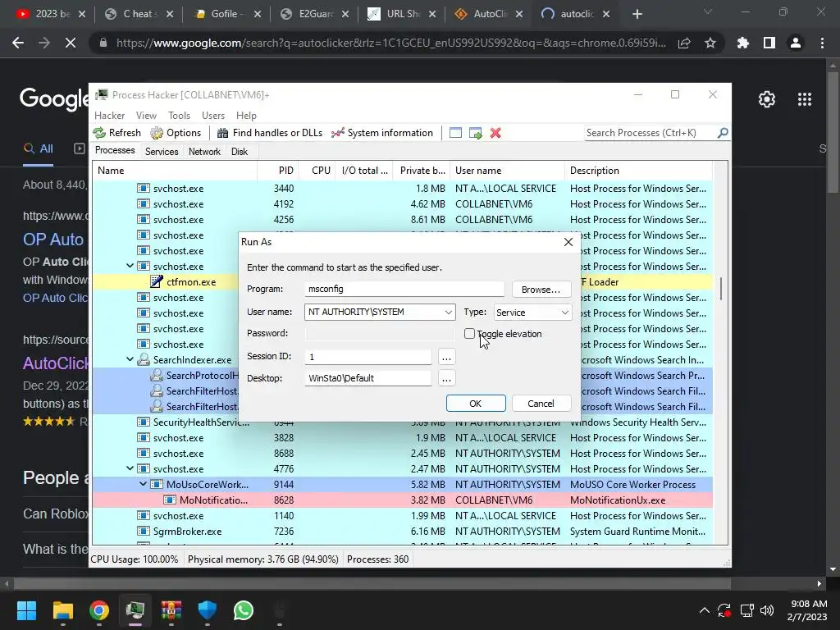
Task: Click the ellipsis button beside Session ID
Action: (446, 356)
